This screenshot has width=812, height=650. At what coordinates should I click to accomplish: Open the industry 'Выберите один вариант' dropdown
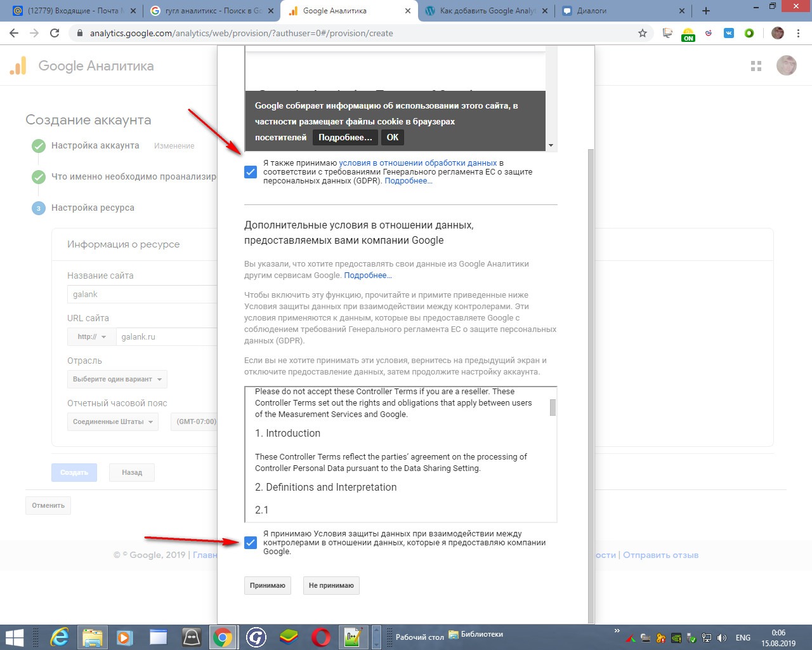coord(117,379)
